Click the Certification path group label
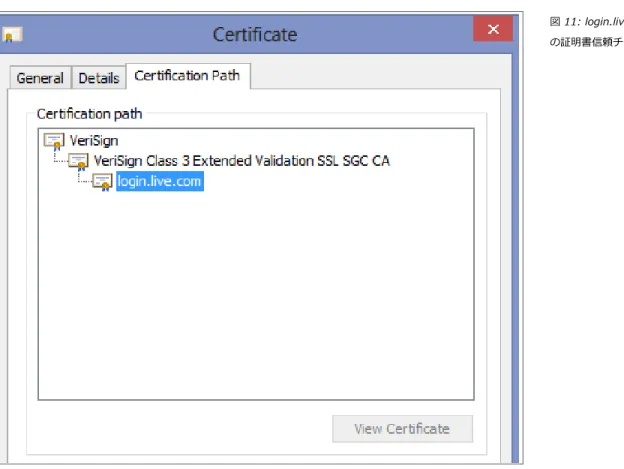This screenshot has height=469, width=624. click(x=90, y=114)
